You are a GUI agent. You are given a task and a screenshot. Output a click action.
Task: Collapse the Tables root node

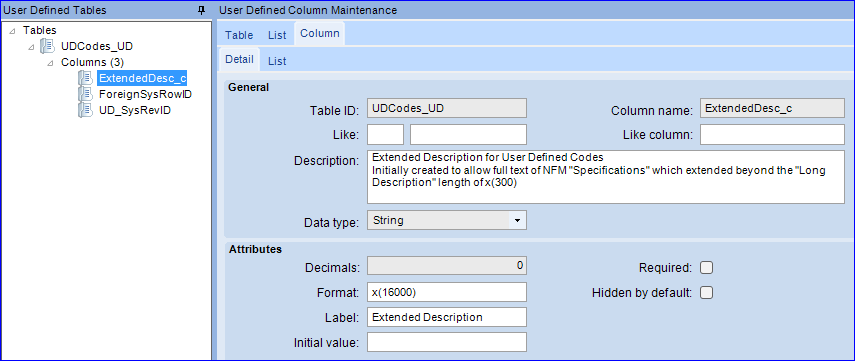point(13,31)
